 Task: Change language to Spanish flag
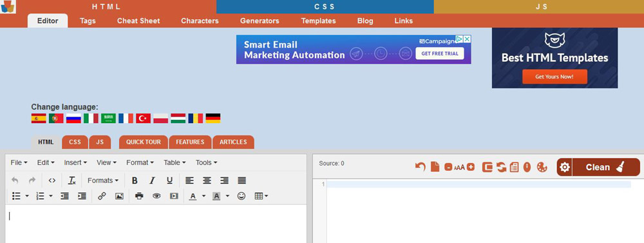[x=39, y=119]
